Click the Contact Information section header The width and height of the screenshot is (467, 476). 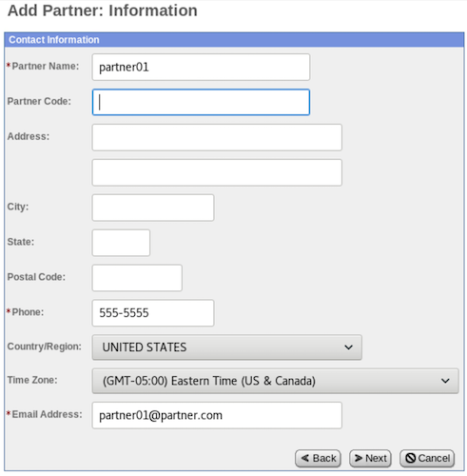(x=234, y=40)
